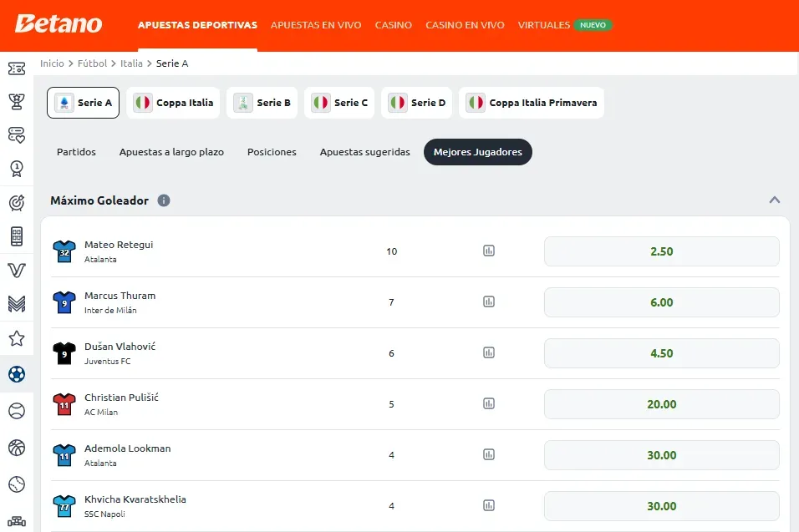Click Christian Pulišić's red jersey icon
This screenshot has width=799, height=532.
[64, 404]
